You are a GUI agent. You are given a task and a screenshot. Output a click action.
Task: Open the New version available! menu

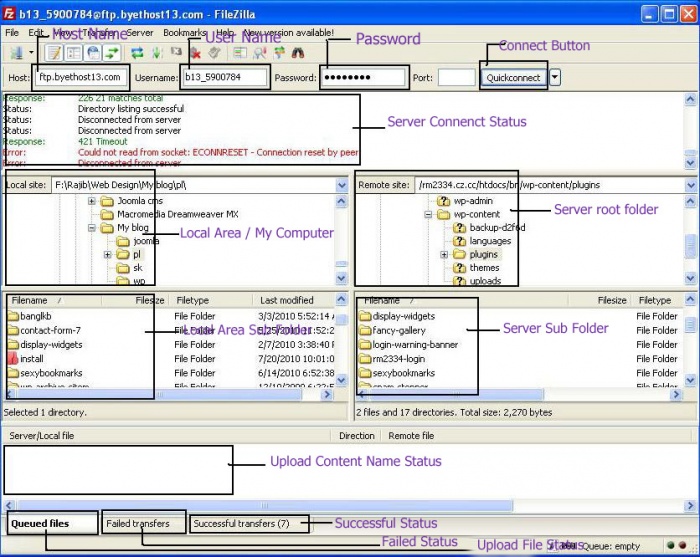pos(288,33)
